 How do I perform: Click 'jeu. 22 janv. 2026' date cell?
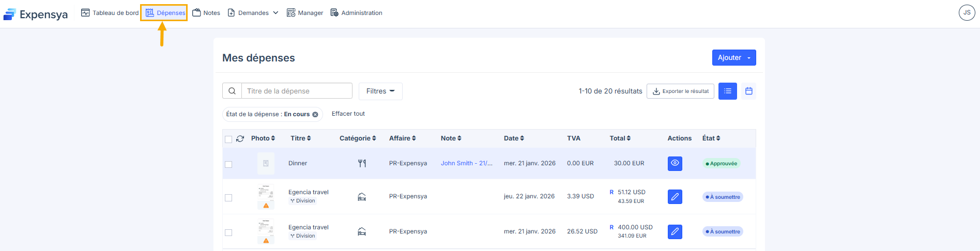(x=529, y=196)
